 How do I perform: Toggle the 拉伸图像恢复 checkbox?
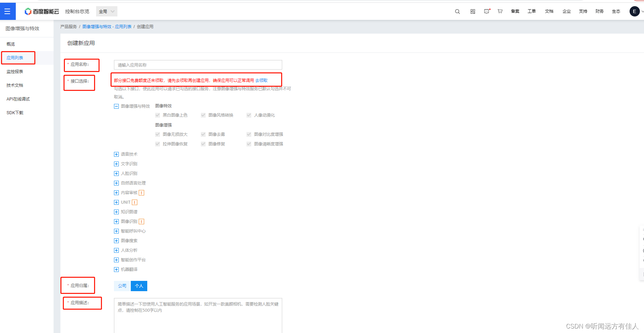[x=158, y=144]
